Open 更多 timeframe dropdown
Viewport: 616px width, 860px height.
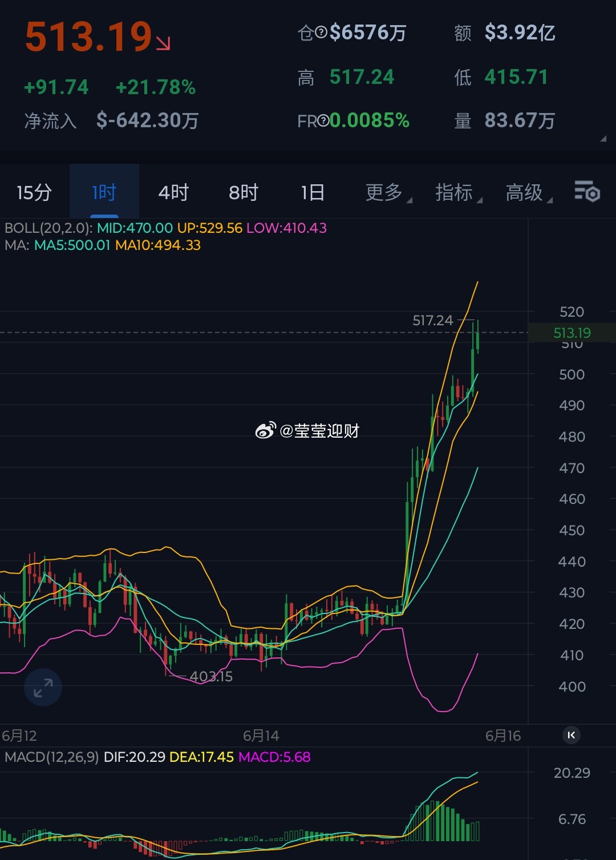tap(388, 192)
